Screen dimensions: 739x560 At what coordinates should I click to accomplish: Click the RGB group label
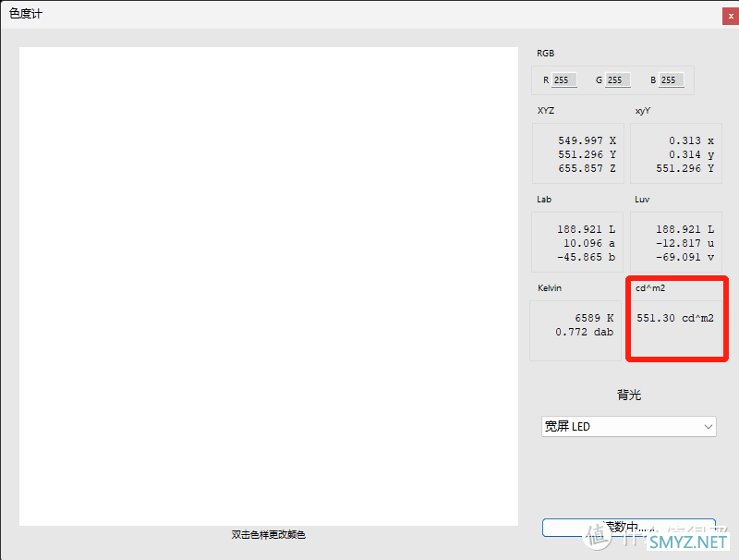coord(545,54)
